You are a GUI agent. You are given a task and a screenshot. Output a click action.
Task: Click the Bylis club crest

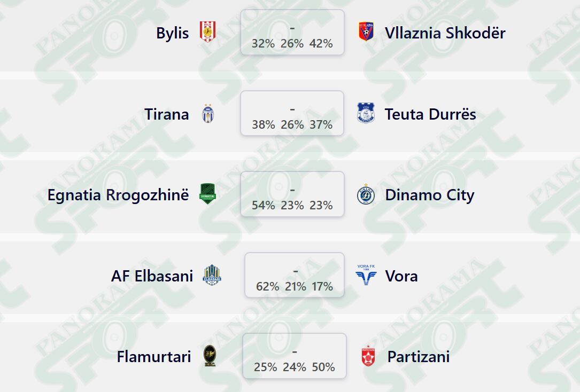[x=207, y=32]
